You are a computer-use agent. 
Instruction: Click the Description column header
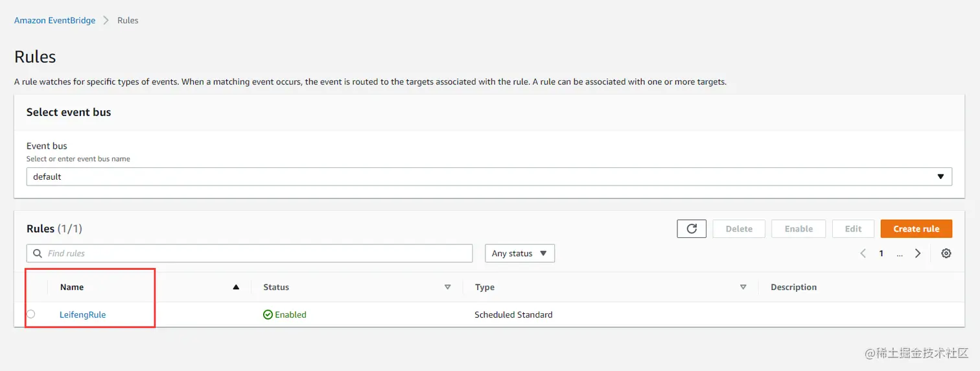click(793, 287)
